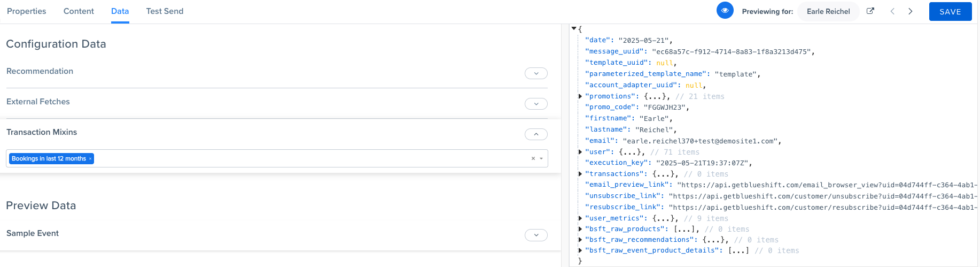Collapse the Transaction Mixins section
This screenshot has width=980, height=267.
pos(536,134)
